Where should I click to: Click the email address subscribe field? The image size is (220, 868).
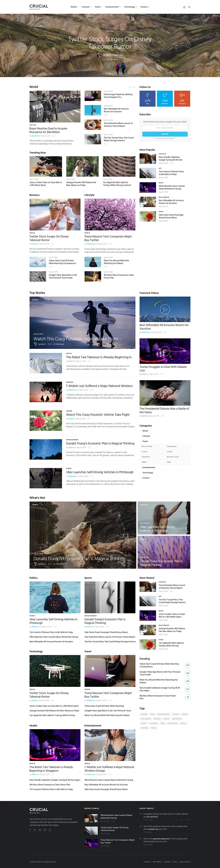tap(165, 128)
